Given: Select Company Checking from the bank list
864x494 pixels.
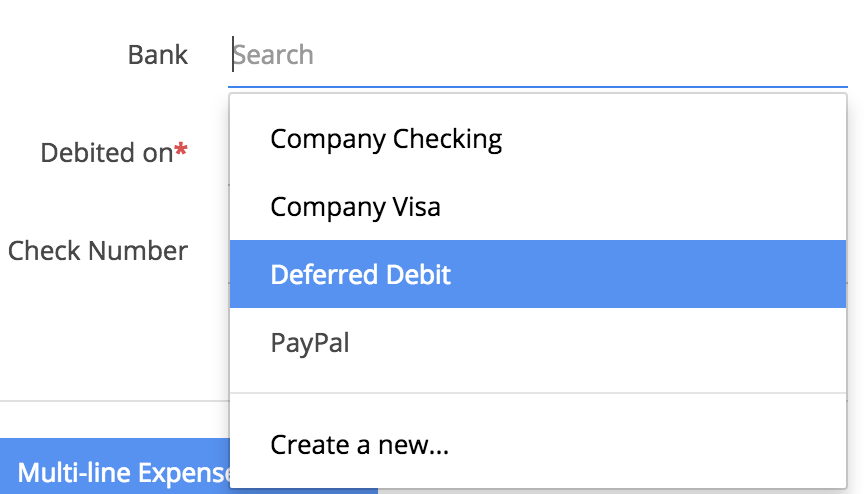Looking at the screenshot, I should click(538, 139).
